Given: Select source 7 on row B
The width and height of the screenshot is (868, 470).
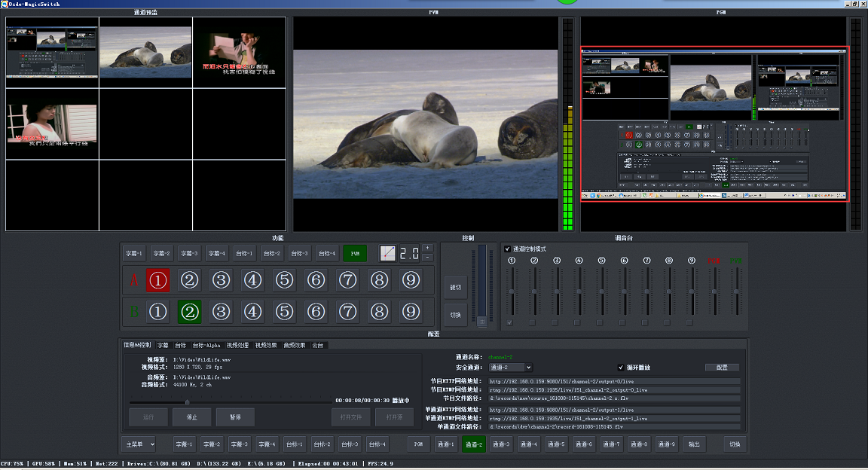Looking at the screenshot, I should point(347,312).
